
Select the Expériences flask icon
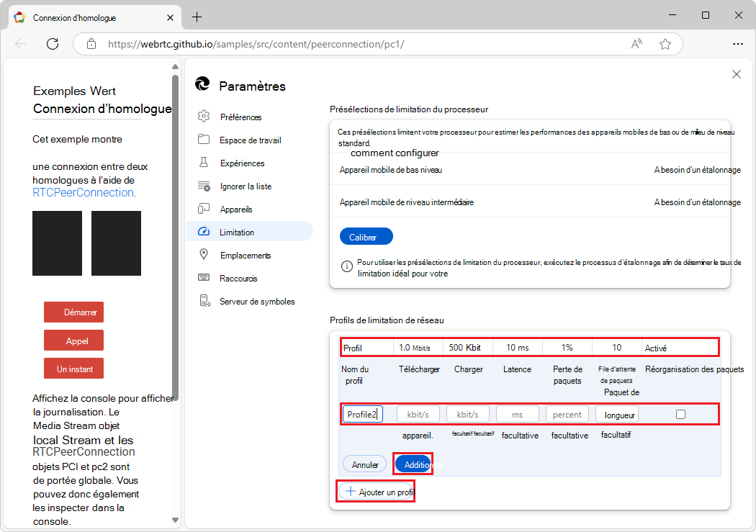point(204,163)
